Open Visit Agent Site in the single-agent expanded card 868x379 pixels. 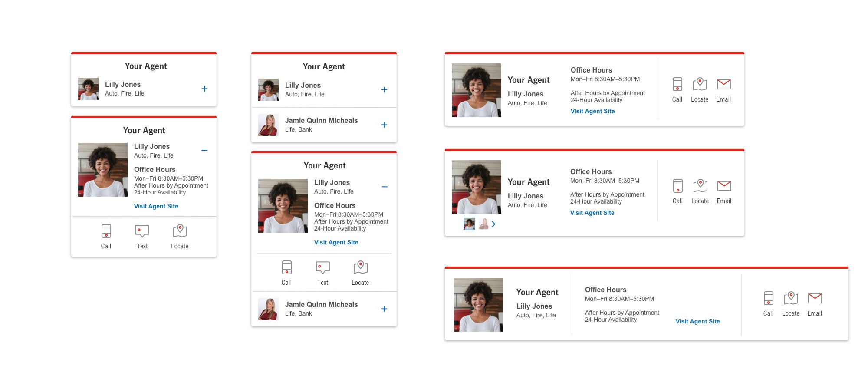[156, 206]
